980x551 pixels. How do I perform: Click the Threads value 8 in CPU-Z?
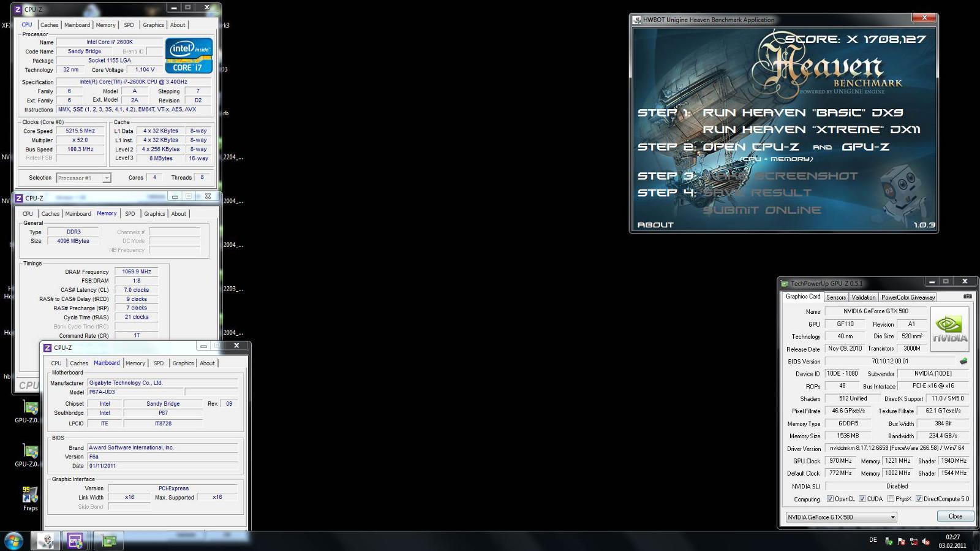(202, 178)
